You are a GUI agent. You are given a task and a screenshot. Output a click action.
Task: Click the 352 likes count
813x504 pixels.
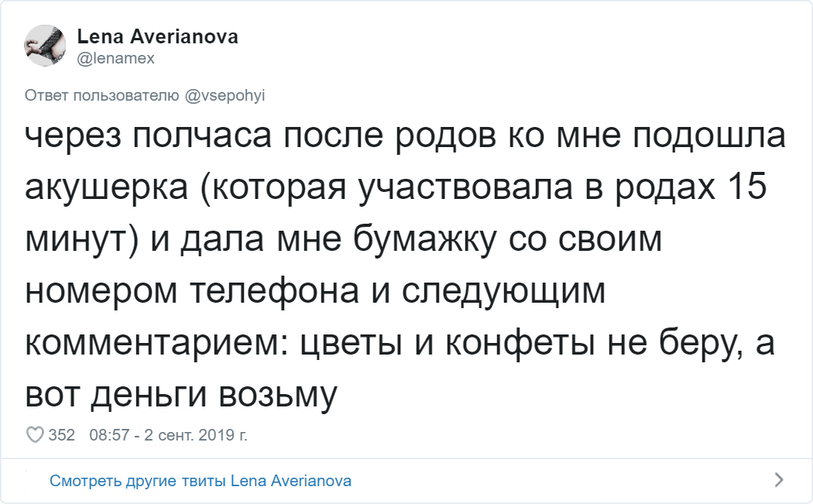61,435
